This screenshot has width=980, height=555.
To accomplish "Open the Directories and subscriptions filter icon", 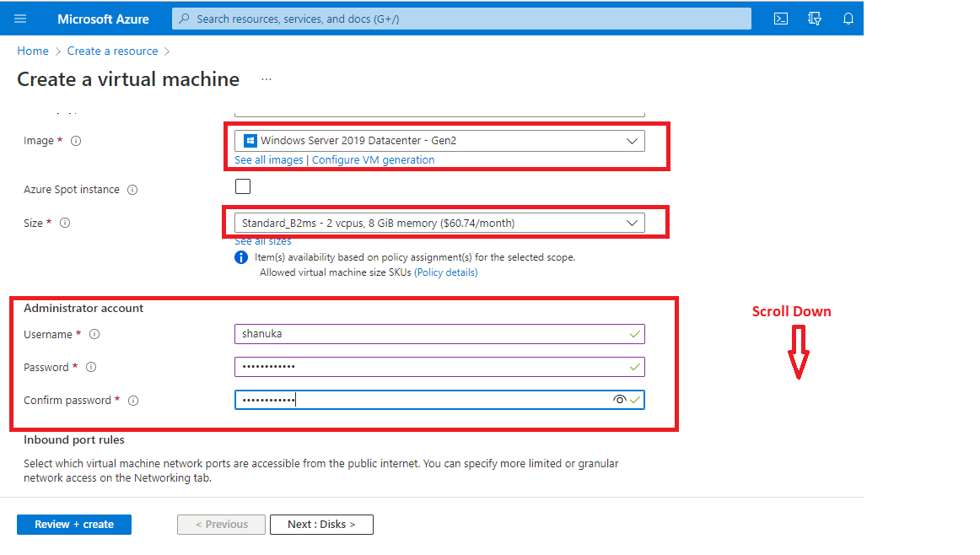I will (815, 19).
